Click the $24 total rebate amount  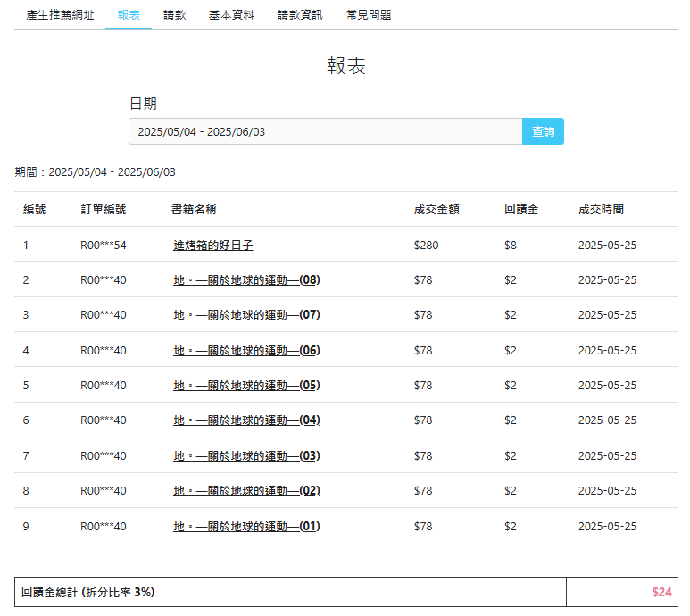661,592
